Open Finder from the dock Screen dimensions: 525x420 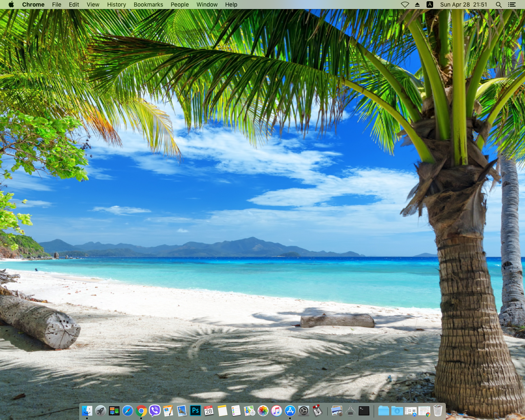(x=87, y=411)
